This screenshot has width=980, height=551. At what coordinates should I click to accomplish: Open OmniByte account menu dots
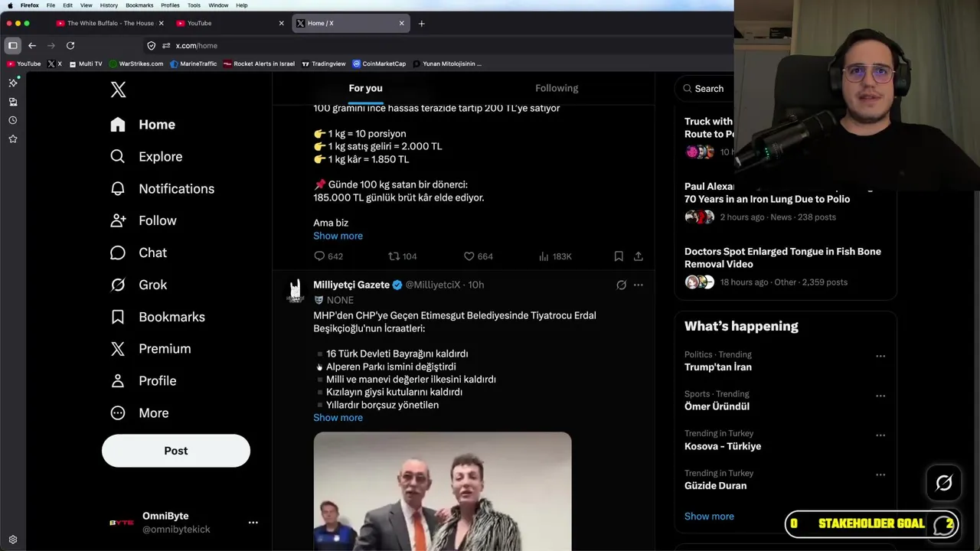click(253, 523)
